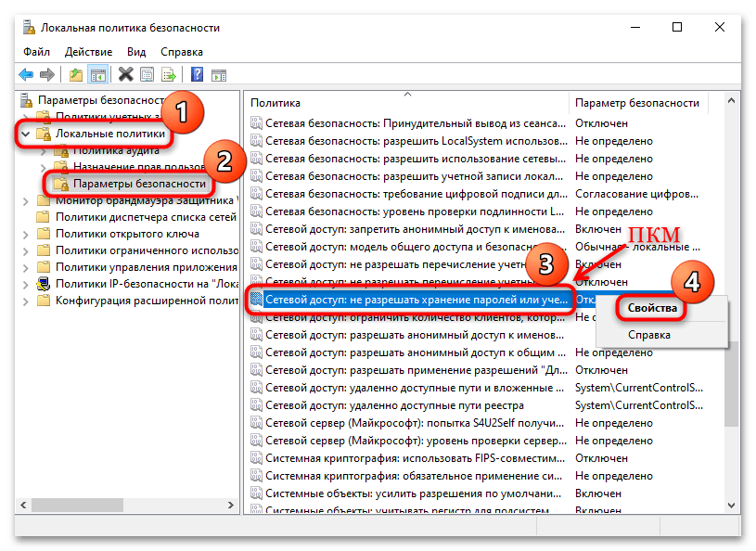Open the Действие menu
This screenshot has height=551, width=756.
(x=89, y=52)
